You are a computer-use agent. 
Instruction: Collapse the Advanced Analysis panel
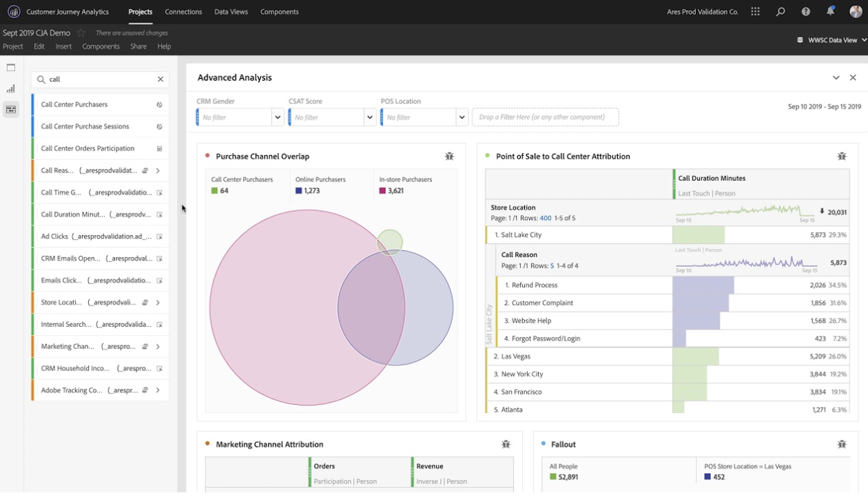836,77
